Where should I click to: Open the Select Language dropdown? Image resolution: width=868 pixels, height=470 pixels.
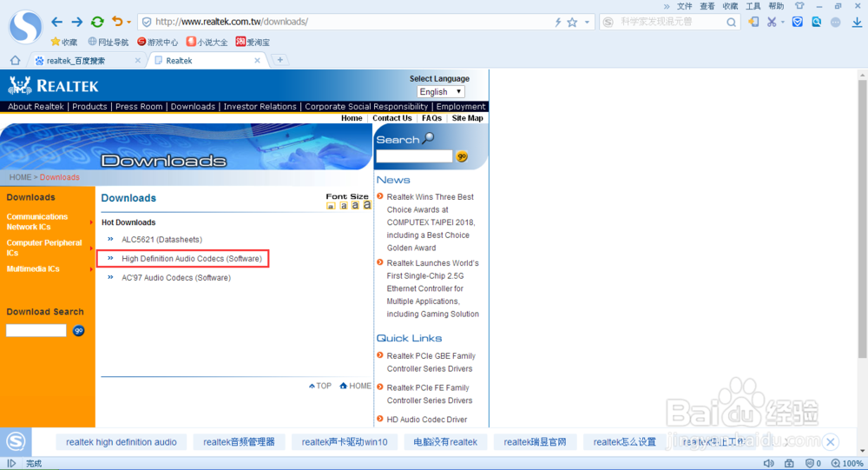coord(441,92)
